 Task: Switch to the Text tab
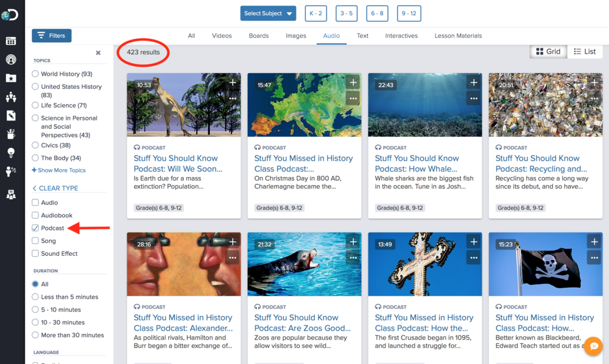point(362,36)
